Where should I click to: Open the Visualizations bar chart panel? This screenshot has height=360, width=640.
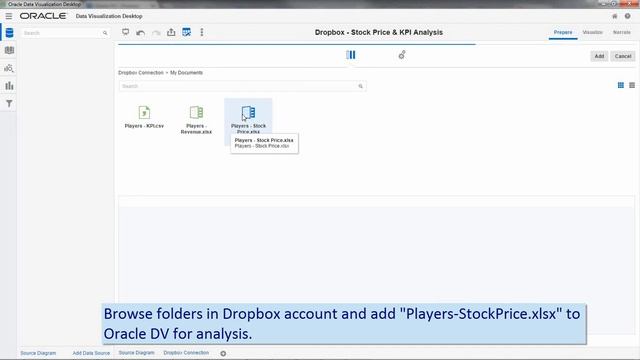[9, 86]
